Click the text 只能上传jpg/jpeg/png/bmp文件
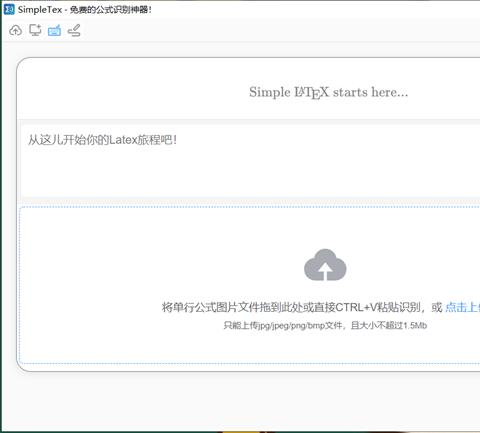This screenshot has width=480, height=433. 283,325
